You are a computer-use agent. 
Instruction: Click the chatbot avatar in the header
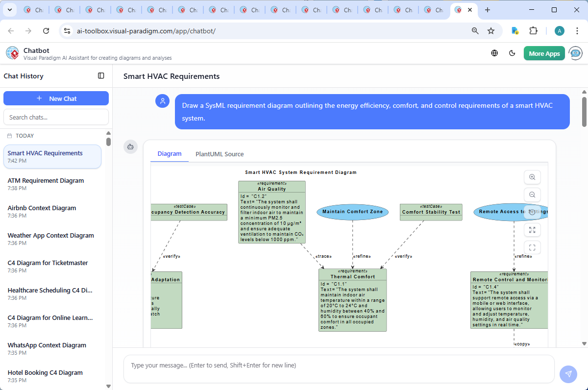pos(575,53)
